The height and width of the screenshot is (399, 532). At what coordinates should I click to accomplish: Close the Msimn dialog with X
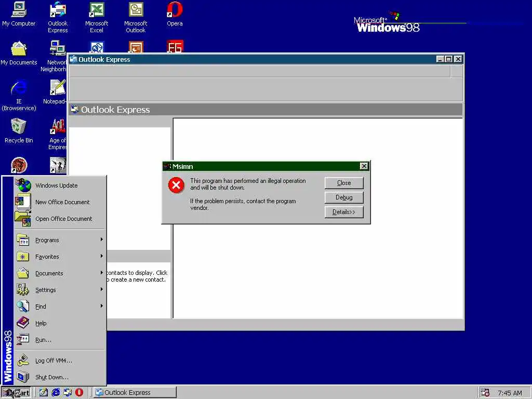coord(364,166)
